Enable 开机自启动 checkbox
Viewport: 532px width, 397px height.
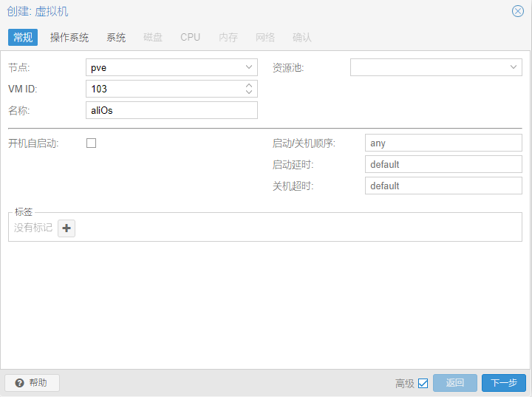92,143
